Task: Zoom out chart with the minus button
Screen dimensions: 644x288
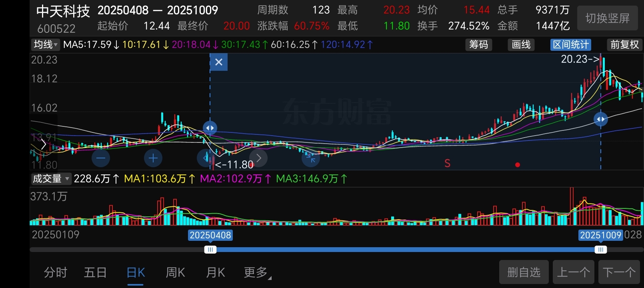Action: (x=101, y=158)
